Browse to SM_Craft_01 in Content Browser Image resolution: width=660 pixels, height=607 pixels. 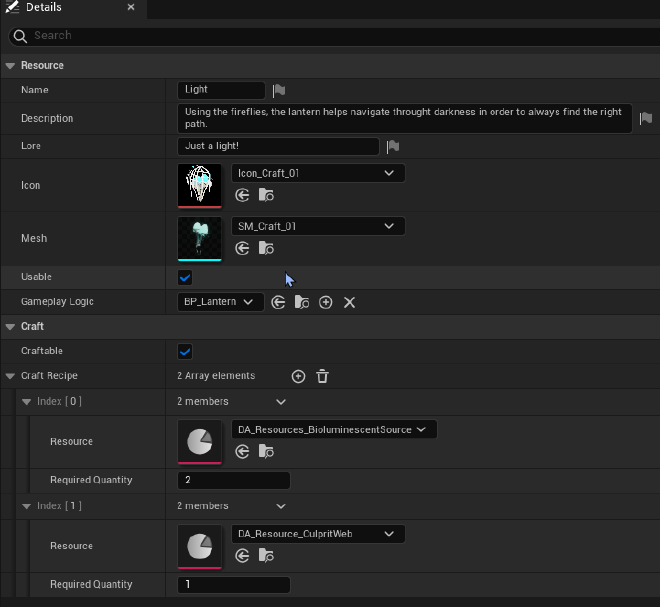click(x=266, y=248)
